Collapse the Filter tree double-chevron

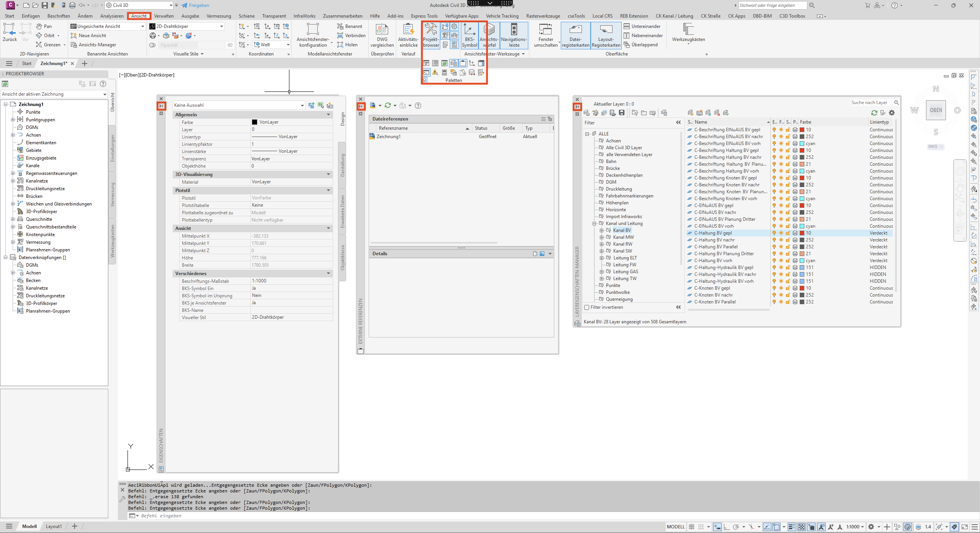(678, 123)
